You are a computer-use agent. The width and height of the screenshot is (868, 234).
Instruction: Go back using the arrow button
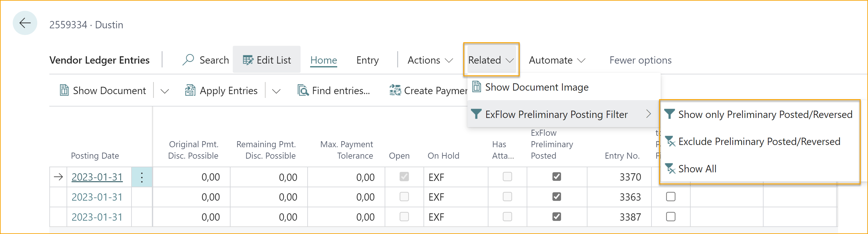point(25,23)
